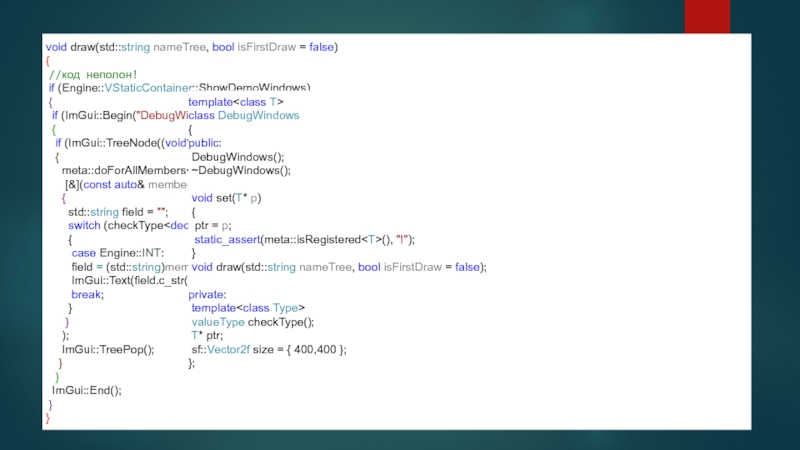The image size is (800, 450).
Task: Select the sf::Vector2f size line
Action: pos(269,349)
